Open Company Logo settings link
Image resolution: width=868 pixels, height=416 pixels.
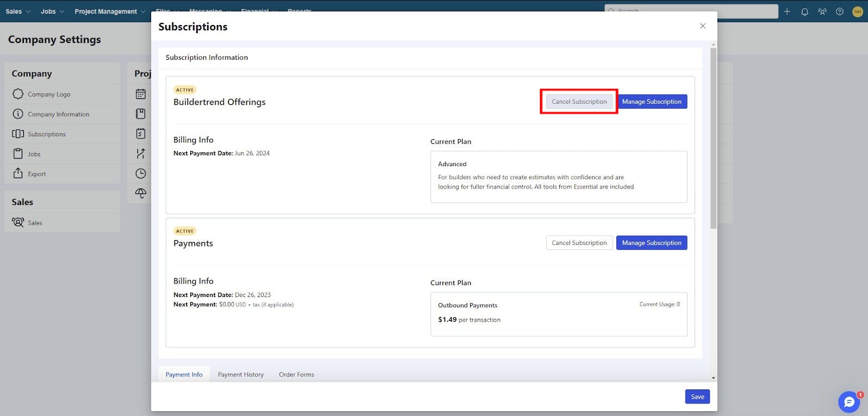[x=49, y=94]
